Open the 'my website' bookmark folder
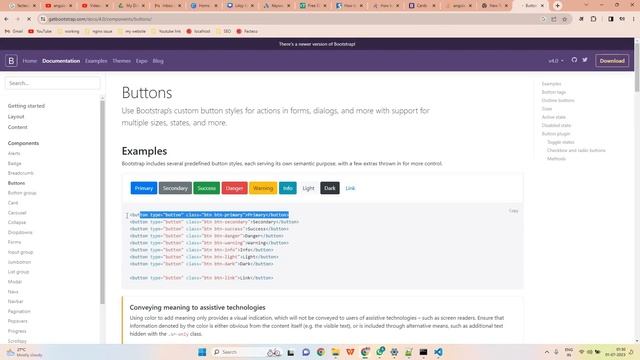Screen dimensions: 640x360 click(x=131, y=31)
